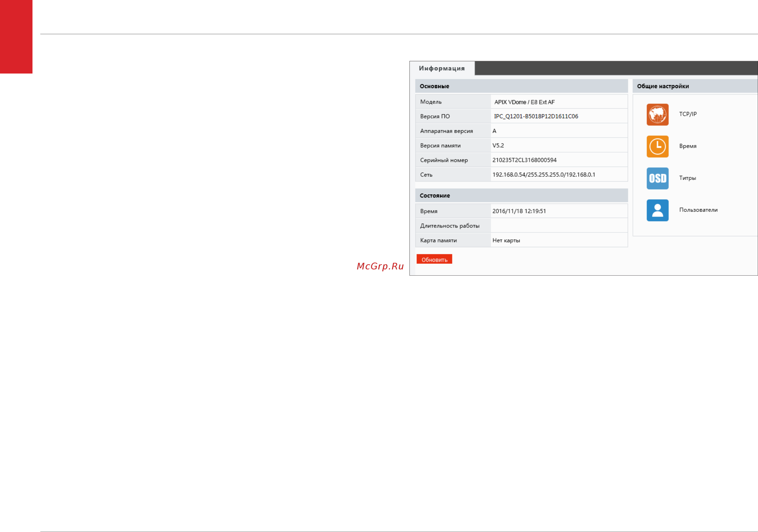Open the Пользователи user icon
The height and width of the screenshot is (532, 758).
coord(657,210)
